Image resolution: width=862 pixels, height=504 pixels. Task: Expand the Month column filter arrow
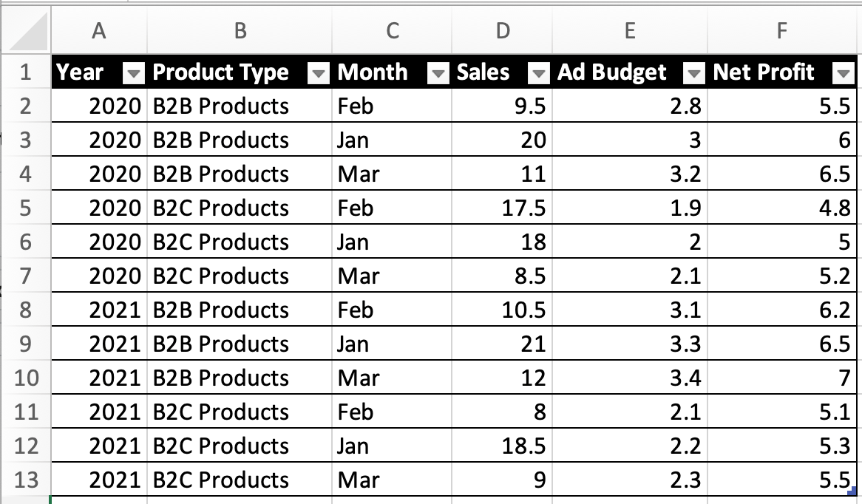(438, 73)
